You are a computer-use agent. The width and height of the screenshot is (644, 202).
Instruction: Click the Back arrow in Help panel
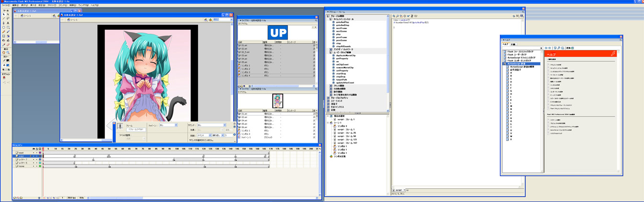click(x=546, y=48)
